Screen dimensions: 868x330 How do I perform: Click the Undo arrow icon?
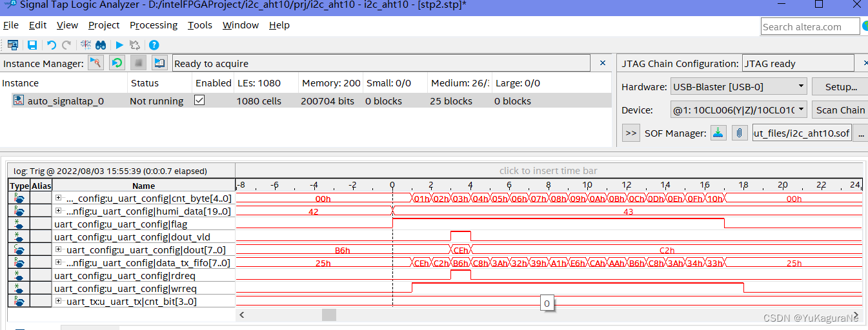pyautogui.click(x=52, y=45)
